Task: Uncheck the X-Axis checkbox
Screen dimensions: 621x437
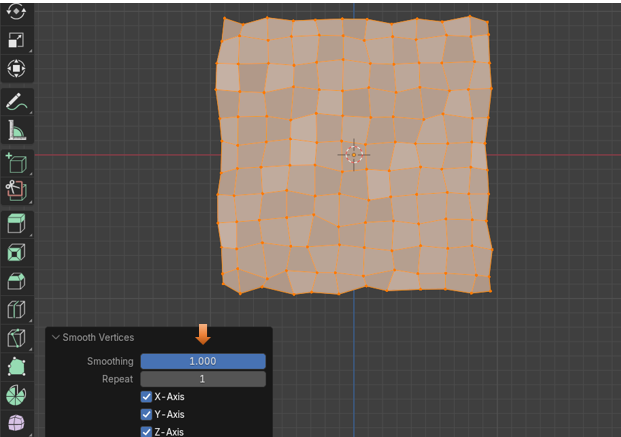Action: point(147,397)
